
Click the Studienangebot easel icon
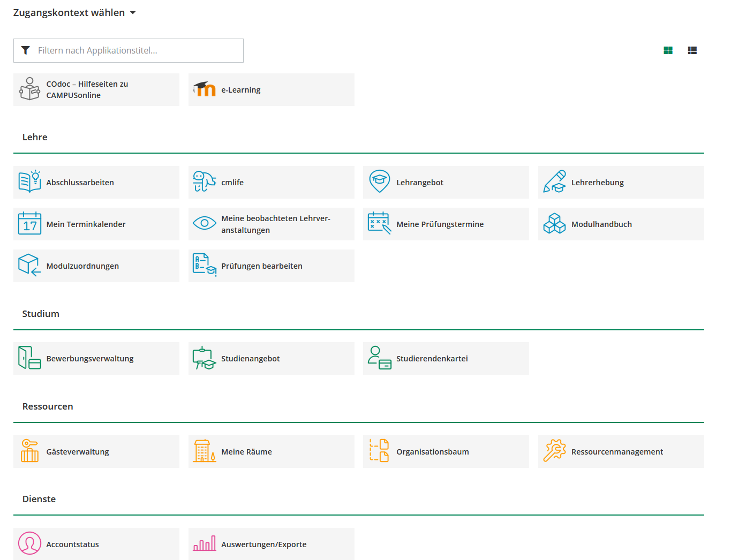(x=205, y=358)
